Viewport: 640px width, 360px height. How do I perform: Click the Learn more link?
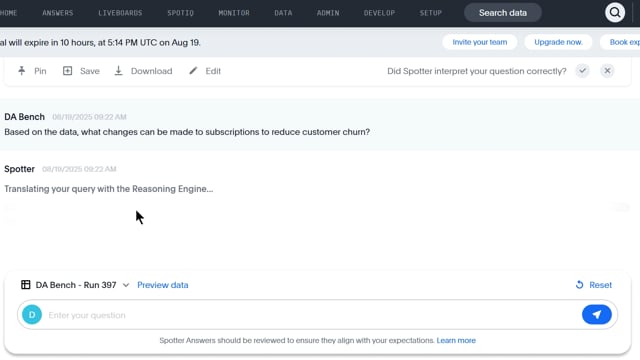click(456, 340)
